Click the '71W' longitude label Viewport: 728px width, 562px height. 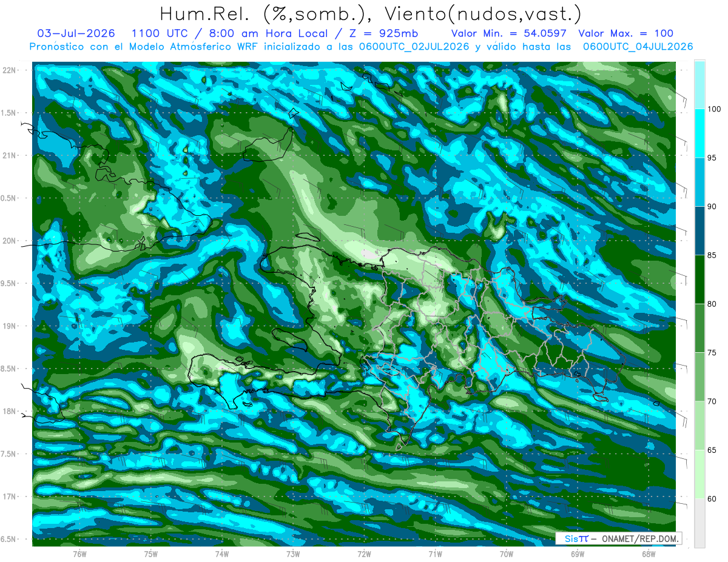click(435, 554)
